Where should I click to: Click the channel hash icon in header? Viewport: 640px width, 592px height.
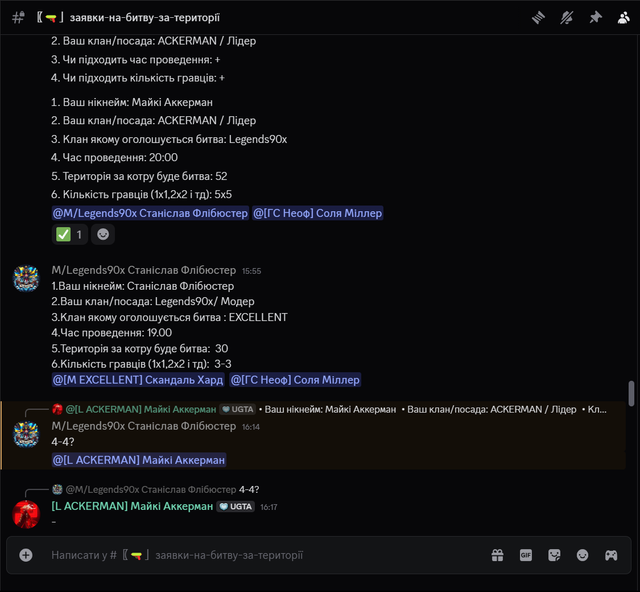tap(18, 18)
